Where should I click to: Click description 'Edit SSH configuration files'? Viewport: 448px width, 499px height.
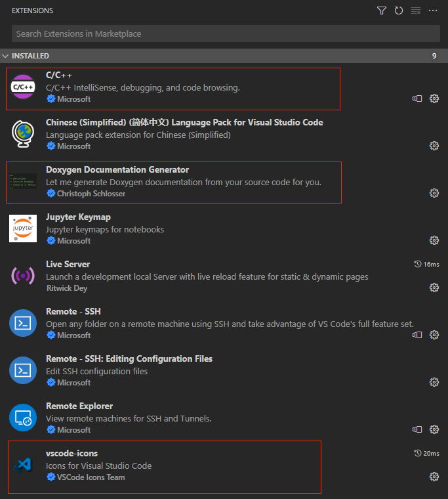pyautogui.click(x=96, y=372)
